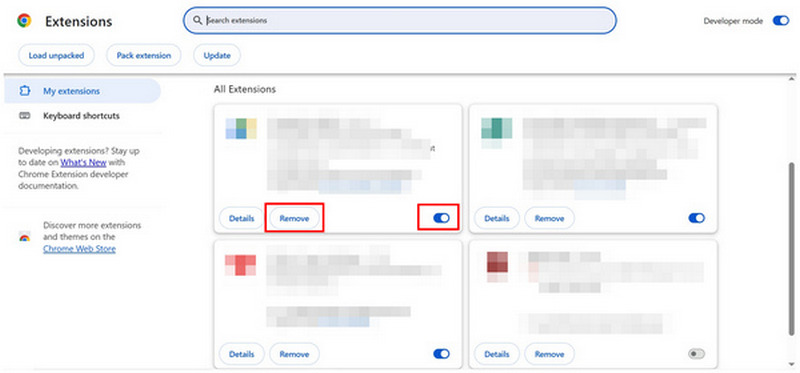Image resolution: width=800 pixels, height=373 pixels.
Task: Focus the Search extensions field
Action: (x=400, y=20)
